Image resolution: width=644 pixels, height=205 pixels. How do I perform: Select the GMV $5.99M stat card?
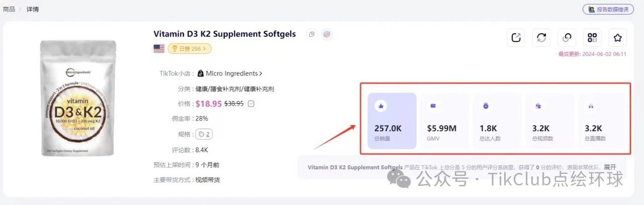point(444,121)
